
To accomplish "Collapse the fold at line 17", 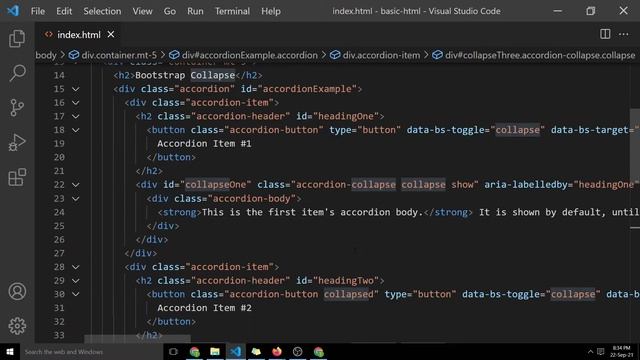I will coord(76,116).
